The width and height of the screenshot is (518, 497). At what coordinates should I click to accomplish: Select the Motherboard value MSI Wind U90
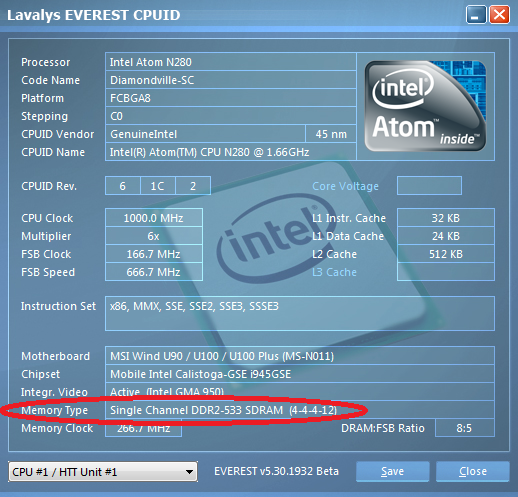[x=300, y=356]
